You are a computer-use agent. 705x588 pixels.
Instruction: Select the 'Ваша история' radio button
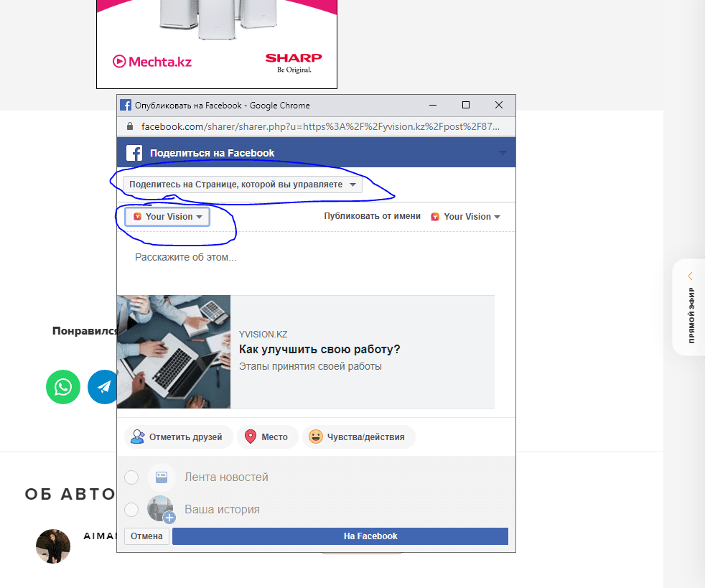[131, 509]
